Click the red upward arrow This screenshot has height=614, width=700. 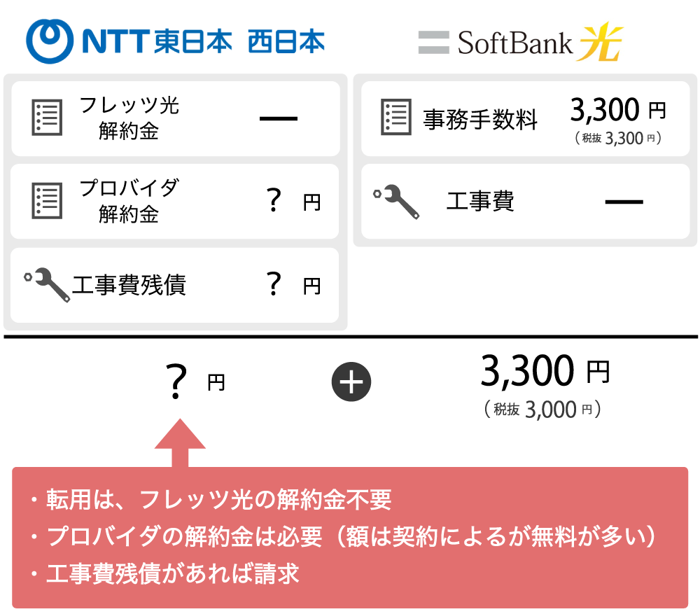pyautogui.click(x=180, y=443)
